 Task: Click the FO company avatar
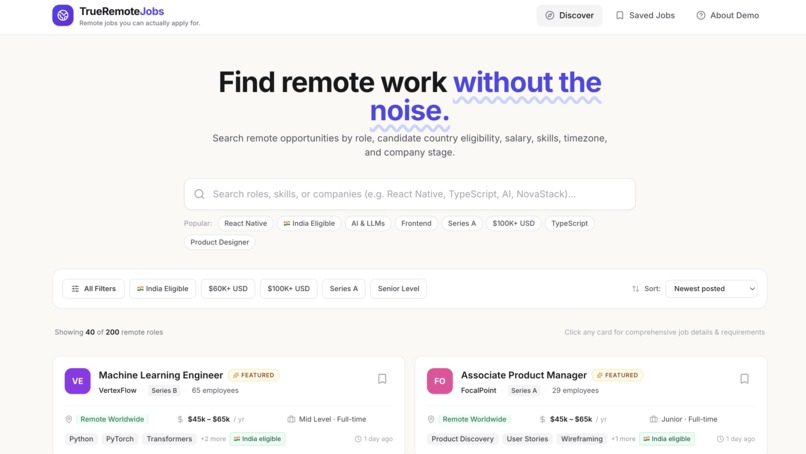[x=439, y=381]
